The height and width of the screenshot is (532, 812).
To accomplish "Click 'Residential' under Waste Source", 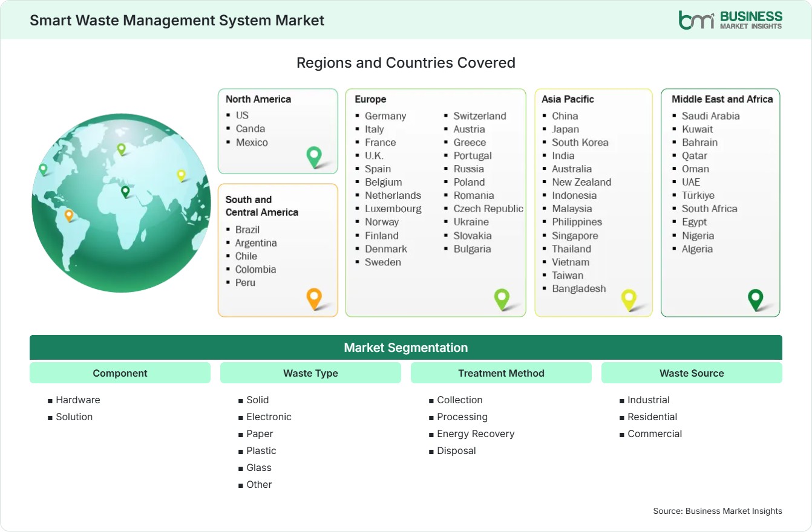I will [652, 417].
